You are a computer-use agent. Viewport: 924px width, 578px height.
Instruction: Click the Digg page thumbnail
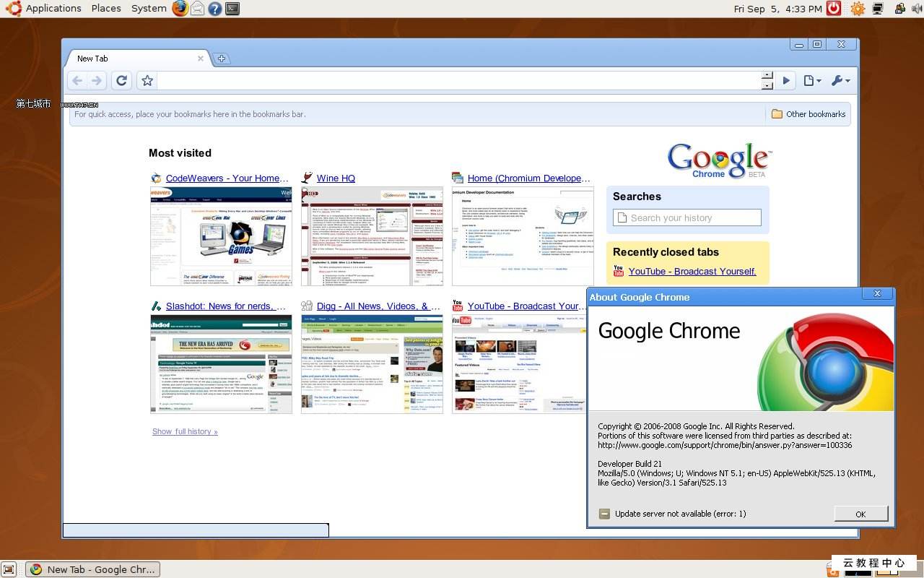tap(372, 364)
